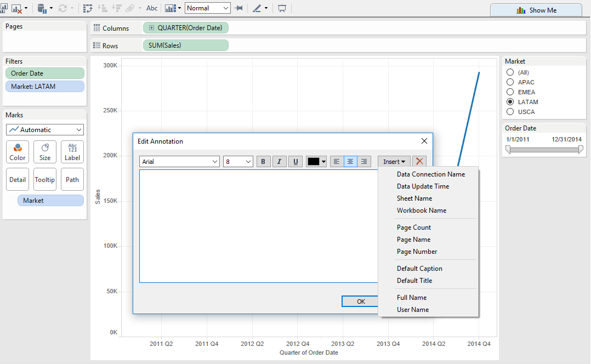The height and width of the screenshot is (364, 591).
Task: Choose Sheet Name from Insert menu
Action: 414,198
